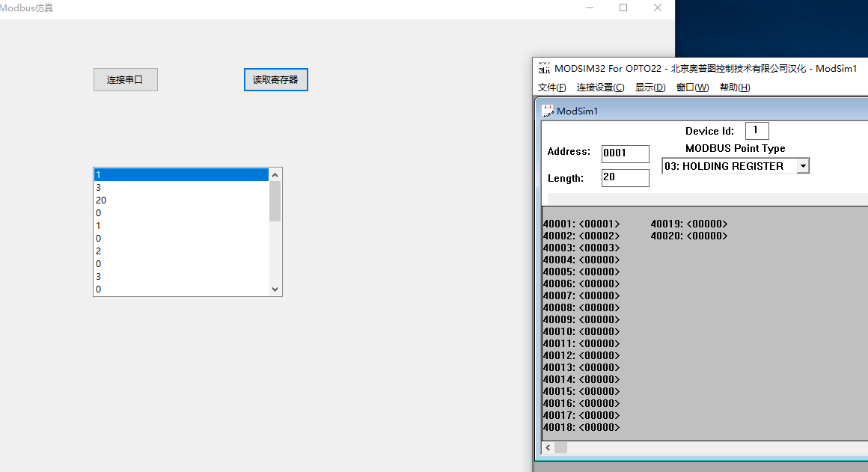Click the list box scroll-down arrow
Image resolution: width=868 pixels, height=472 pixels.
coord(275,289)
